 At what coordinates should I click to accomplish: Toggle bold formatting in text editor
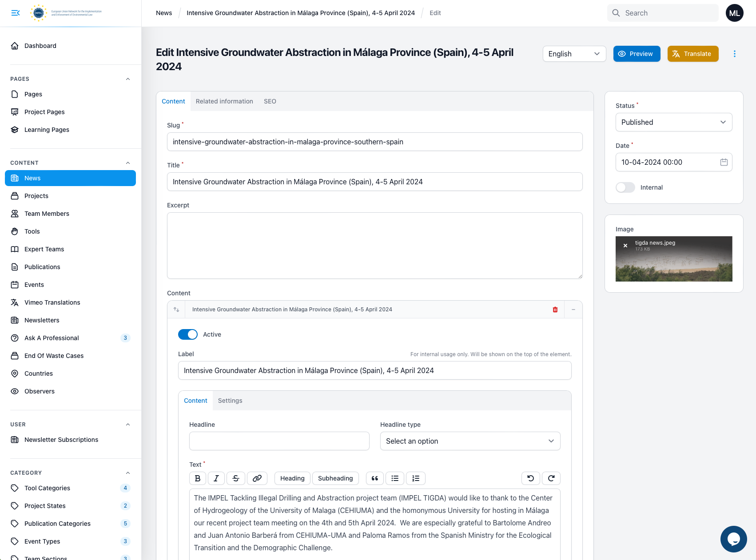(x=198, y=478)
